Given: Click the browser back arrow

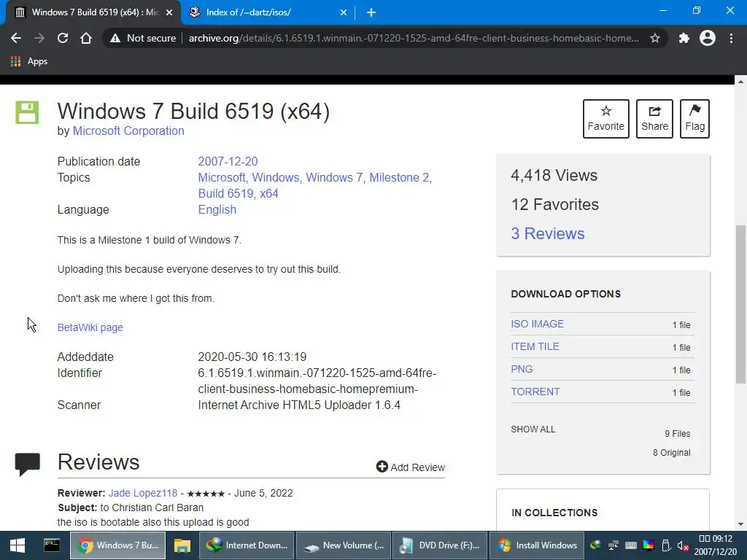Looking at the screenshot, I should coord(16,38).
